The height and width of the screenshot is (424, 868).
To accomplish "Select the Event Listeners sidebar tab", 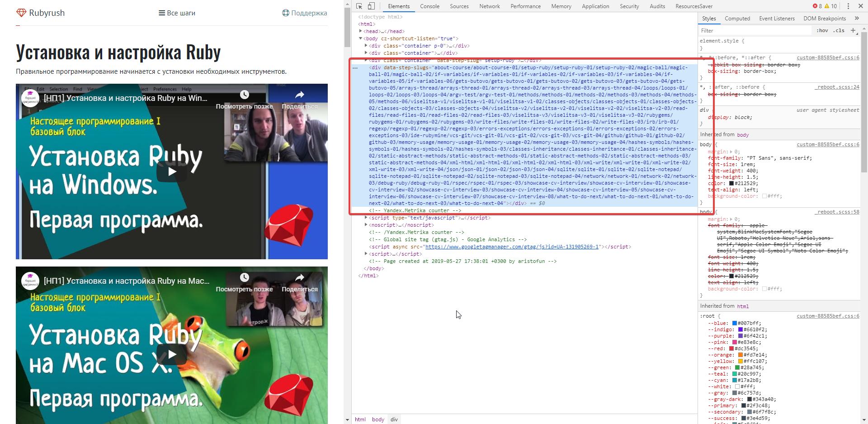I will pyautogui.click(x=777, y=18).
